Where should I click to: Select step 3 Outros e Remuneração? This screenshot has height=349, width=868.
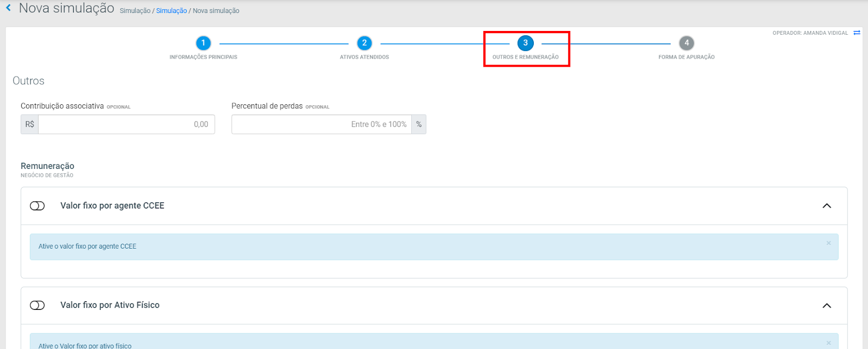[x=525, y=43]
